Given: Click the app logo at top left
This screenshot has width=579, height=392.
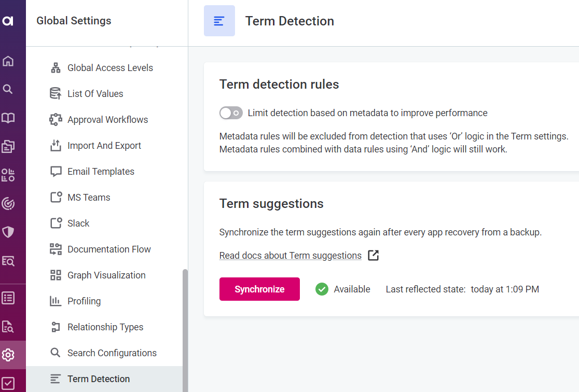Looking at the screenshot, I should [x=8, y=21].
